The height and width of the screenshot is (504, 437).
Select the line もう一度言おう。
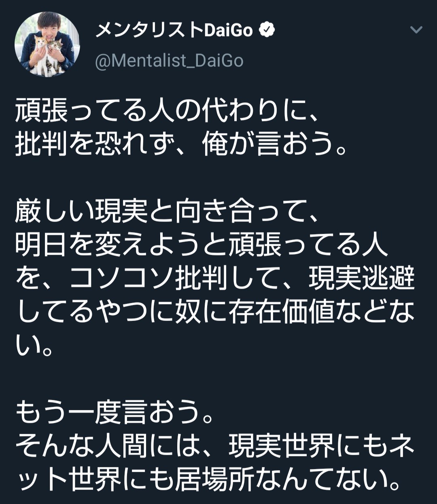(x=115, y=412)
